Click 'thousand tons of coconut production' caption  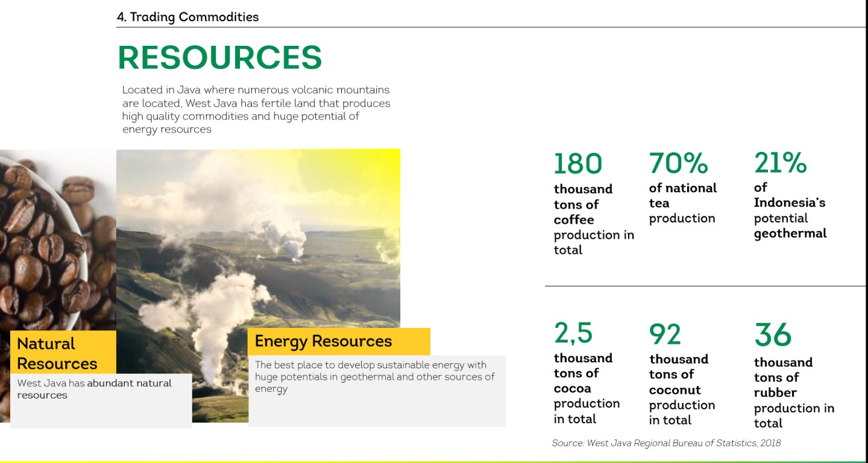[682, 389]
